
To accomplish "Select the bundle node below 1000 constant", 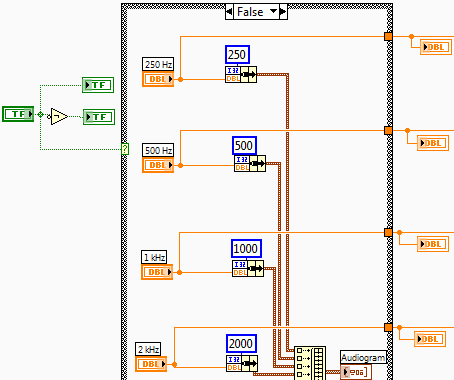I will tap(248, 268).
